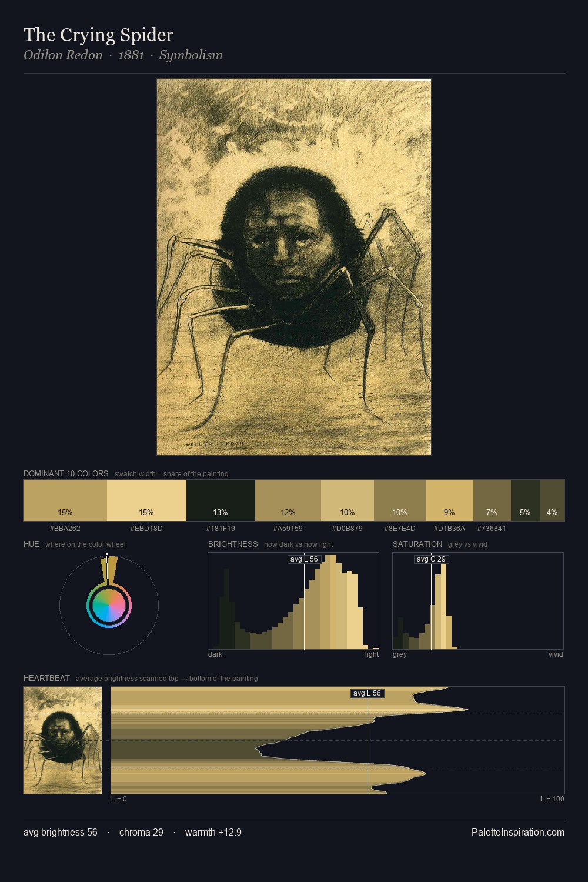
Task: Click the #D1B36A hex label
Action: pyautogui.click(x=450, y=529)
